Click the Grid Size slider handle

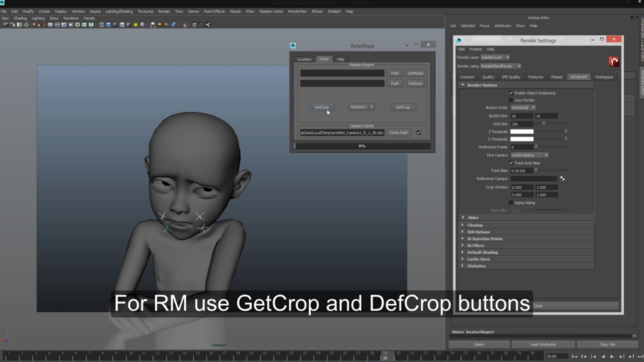(x=544, y=124)
